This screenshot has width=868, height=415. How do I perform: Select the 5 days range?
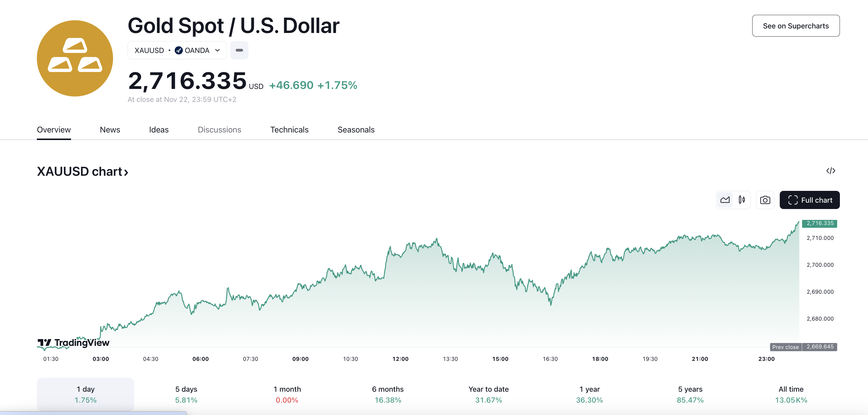[186, 394]
